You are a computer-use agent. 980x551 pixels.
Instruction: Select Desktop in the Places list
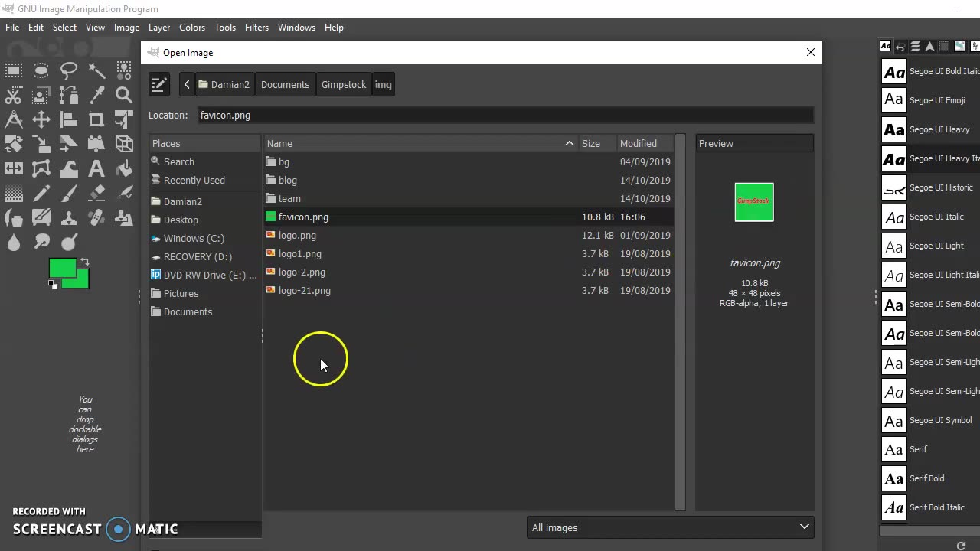click(205, 220)
